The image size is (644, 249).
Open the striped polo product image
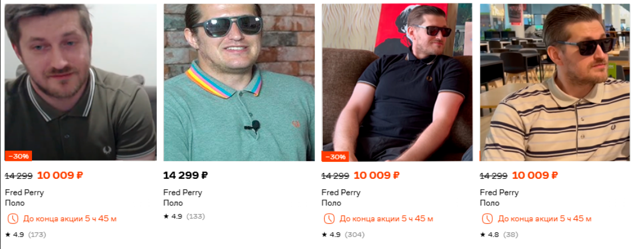(555, 83)
